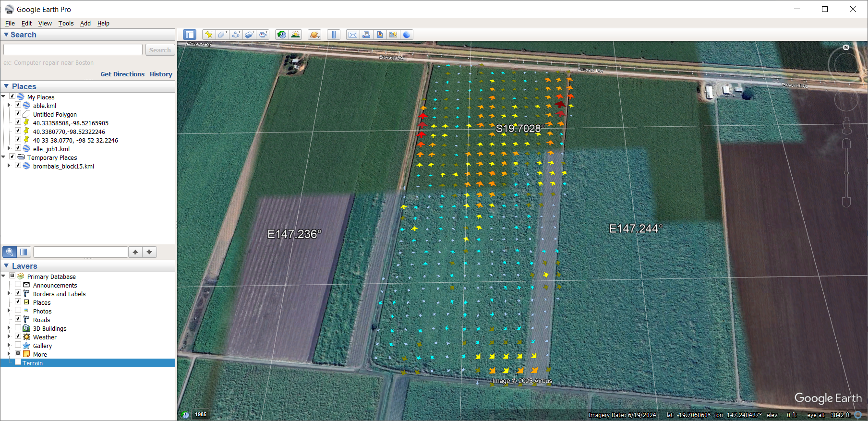868x421 pixels.
Task: Toggle sunlight across the landscape
Action: coord(296,35)
